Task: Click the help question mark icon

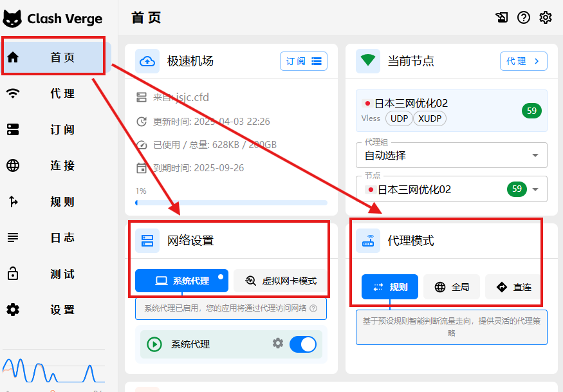Action: point(524,17)
